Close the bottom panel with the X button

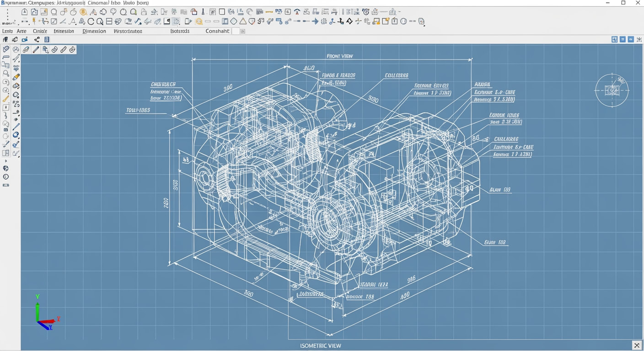636,345
